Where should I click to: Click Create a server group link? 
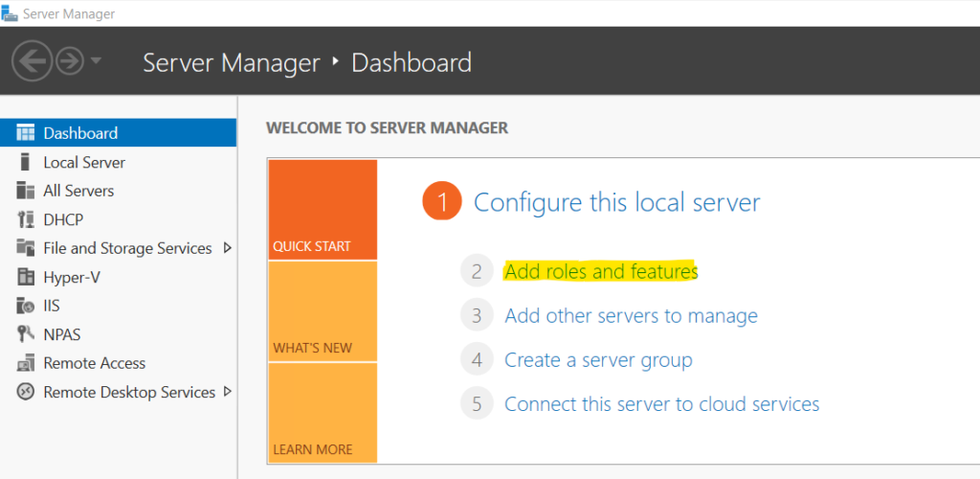coord(598,360)
